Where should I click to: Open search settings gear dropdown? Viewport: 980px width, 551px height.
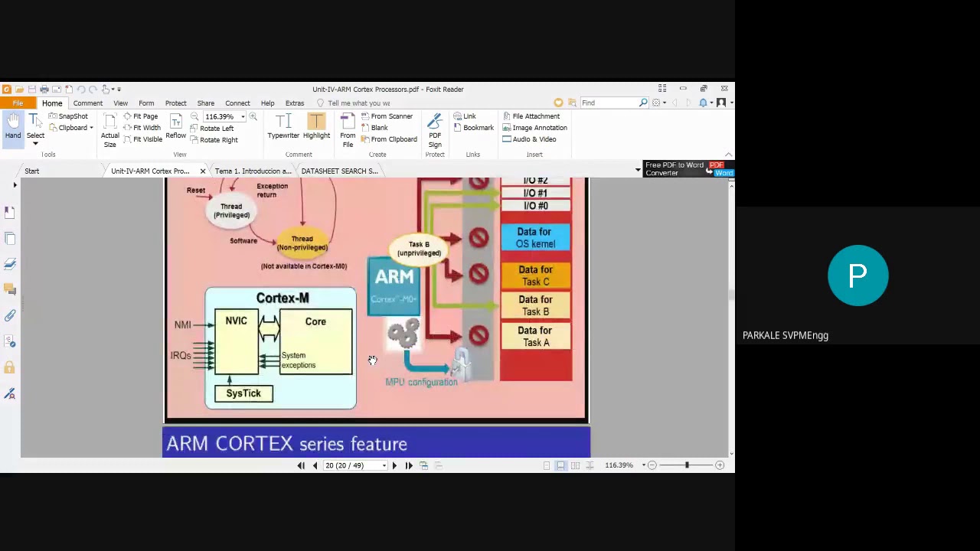pos(658,103)
